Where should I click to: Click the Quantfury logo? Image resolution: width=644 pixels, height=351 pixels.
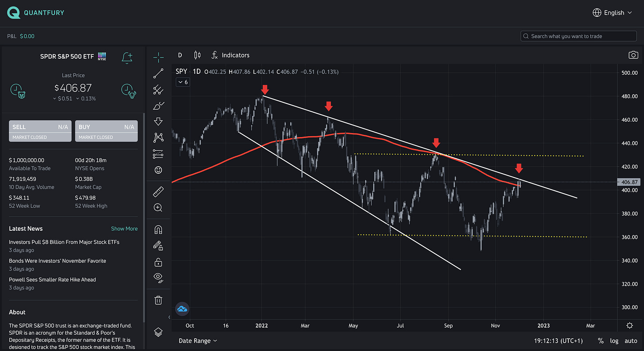pos(36,13)
